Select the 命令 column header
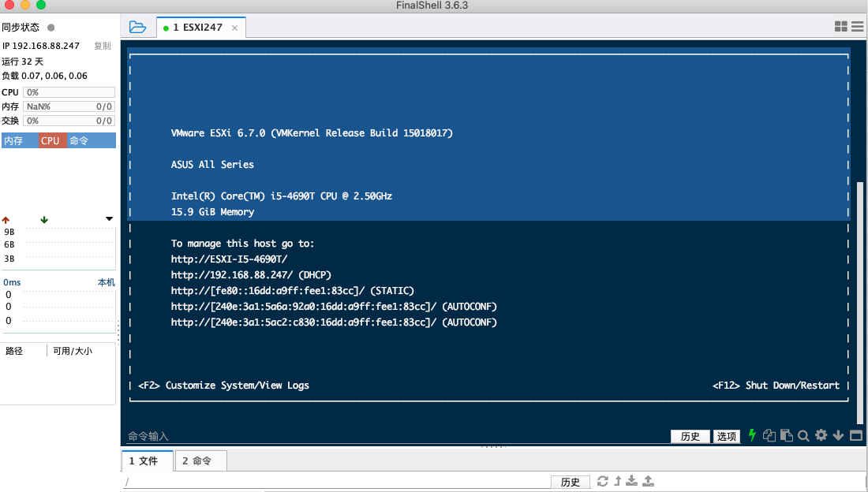This screenshot has width=868, height=492. click(92, 140)
